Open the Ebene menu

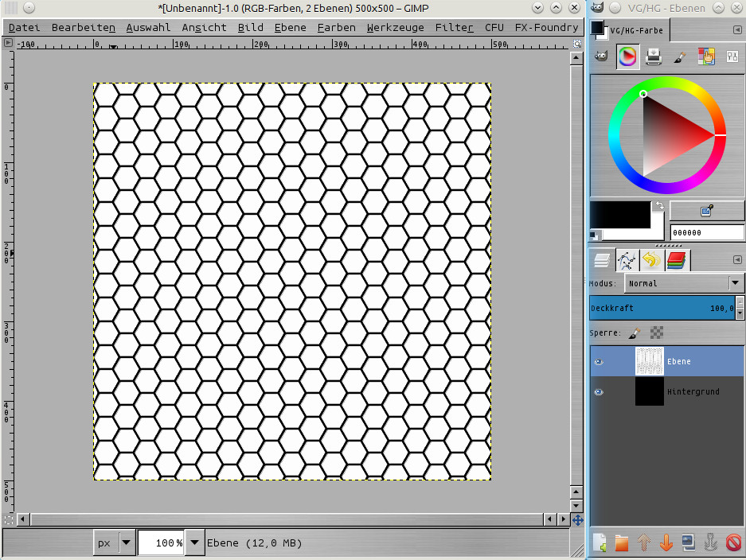pos(291,28)
